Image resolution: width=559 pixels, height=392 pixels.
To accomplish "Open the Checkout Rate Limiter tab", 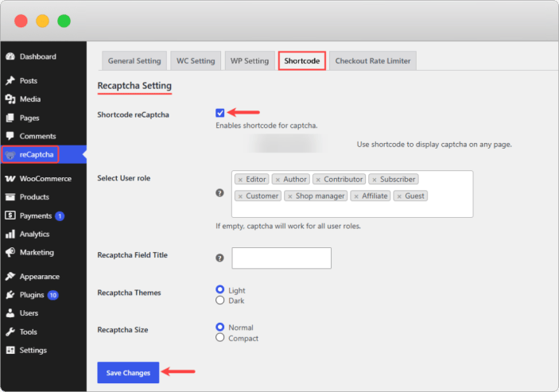I will (x=373, y=61).
